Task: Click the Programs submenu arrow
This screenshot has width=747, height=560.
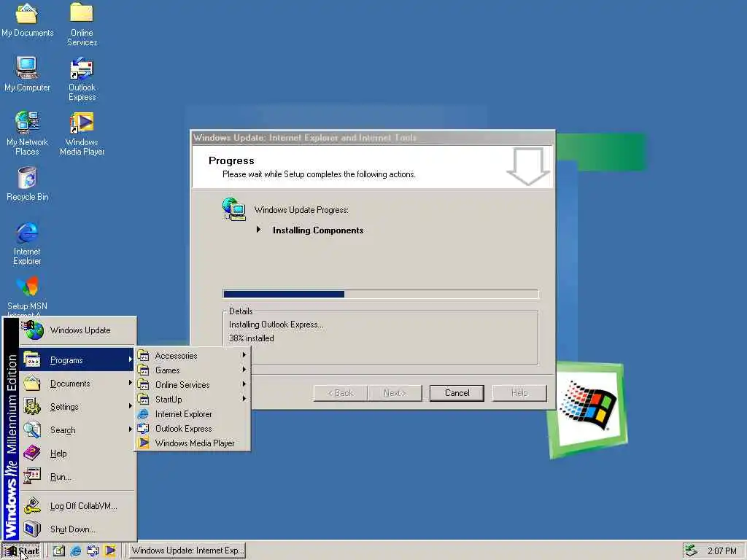Action: (130, 359)
